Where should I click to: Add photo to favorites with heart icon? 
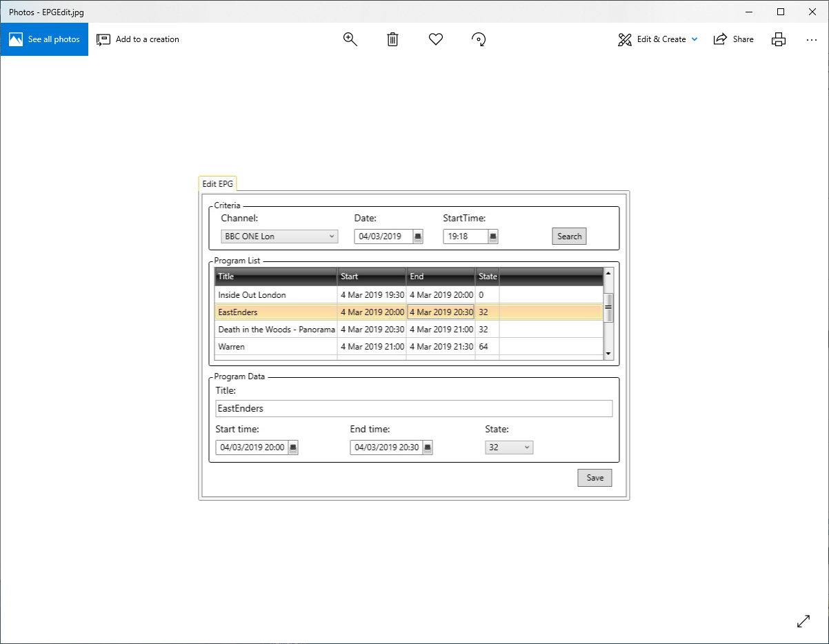435,39
